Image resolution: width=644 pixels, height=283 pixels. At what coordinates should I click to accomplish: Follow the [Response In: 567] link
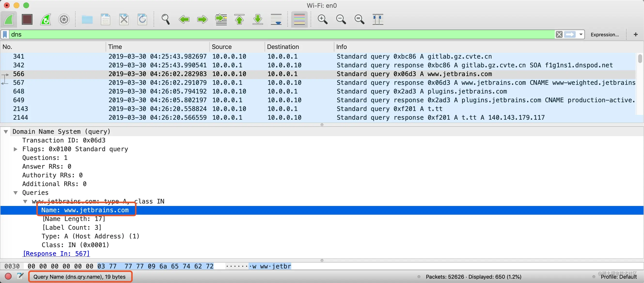click(x=56, y=254)
